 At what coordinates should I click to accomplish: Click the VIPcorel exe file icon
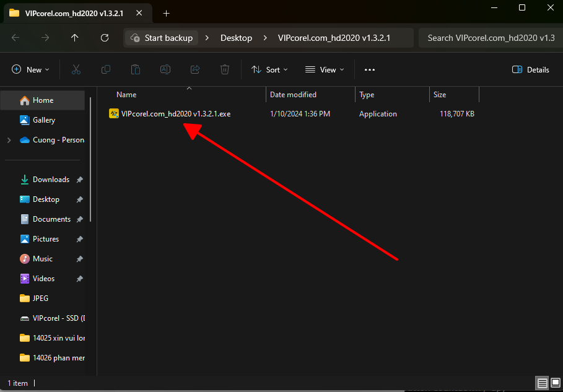click(114, 114)
